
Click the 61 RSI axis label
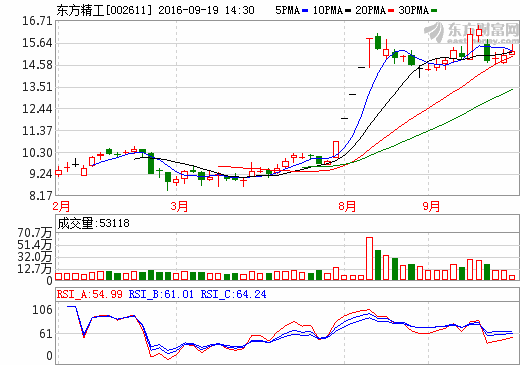coord(46,334)
